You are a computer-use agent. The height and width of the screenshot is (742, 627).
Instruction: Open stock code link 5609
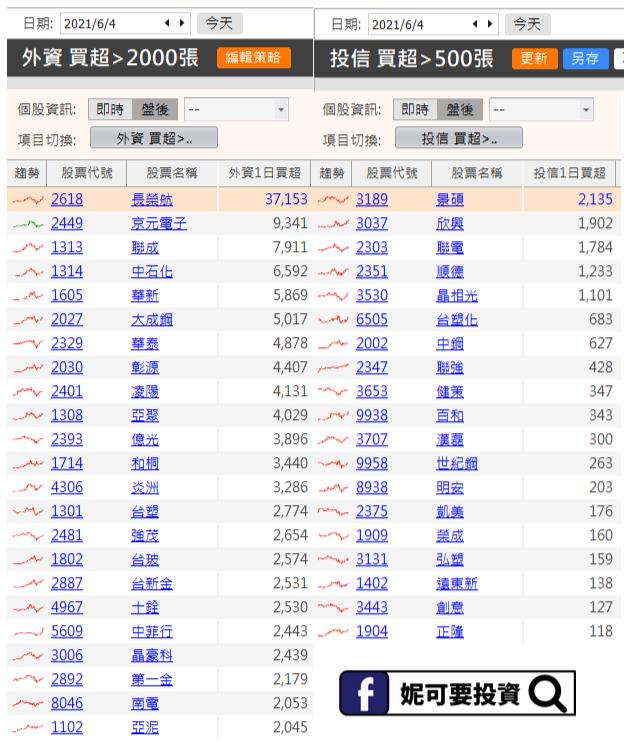coord(67,632)
